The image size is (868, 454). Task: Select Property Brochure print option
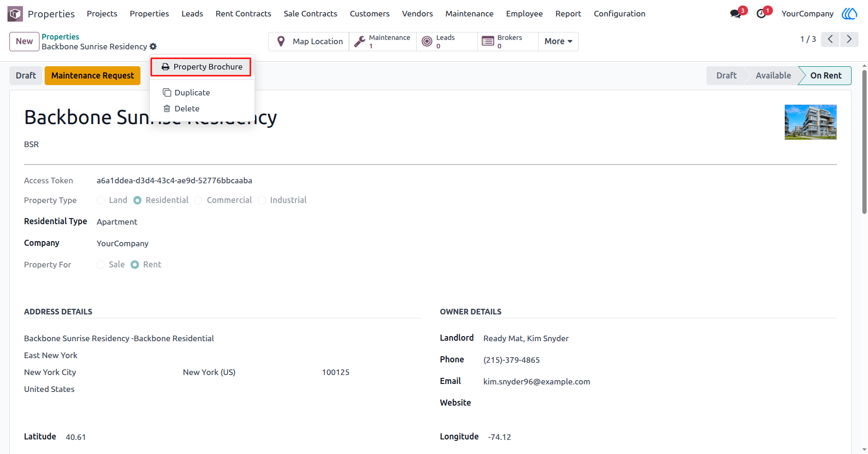point(201,67)
